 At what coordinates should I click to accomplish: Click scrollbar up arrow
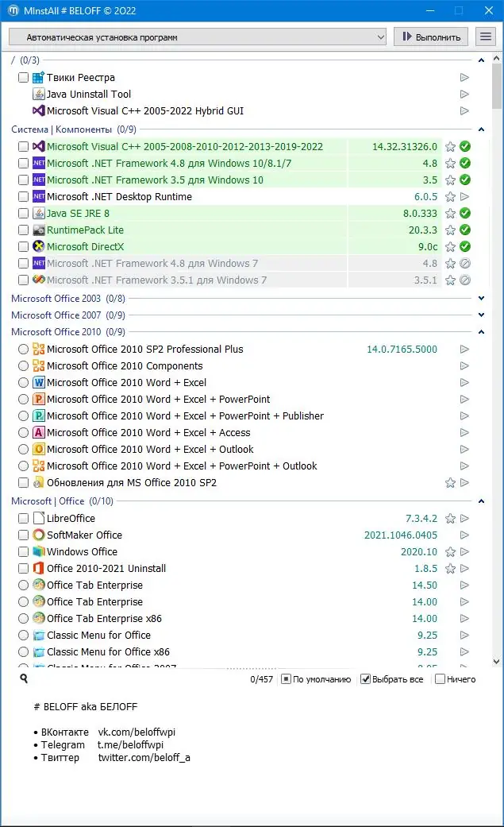496,59
